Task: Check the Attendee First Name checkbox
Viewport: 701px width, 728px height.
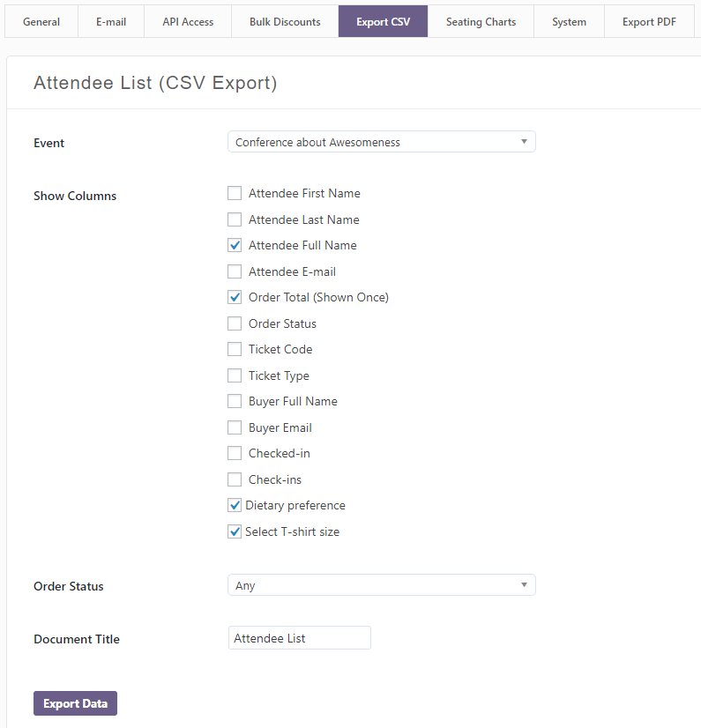Action: (x=235, y=193)
